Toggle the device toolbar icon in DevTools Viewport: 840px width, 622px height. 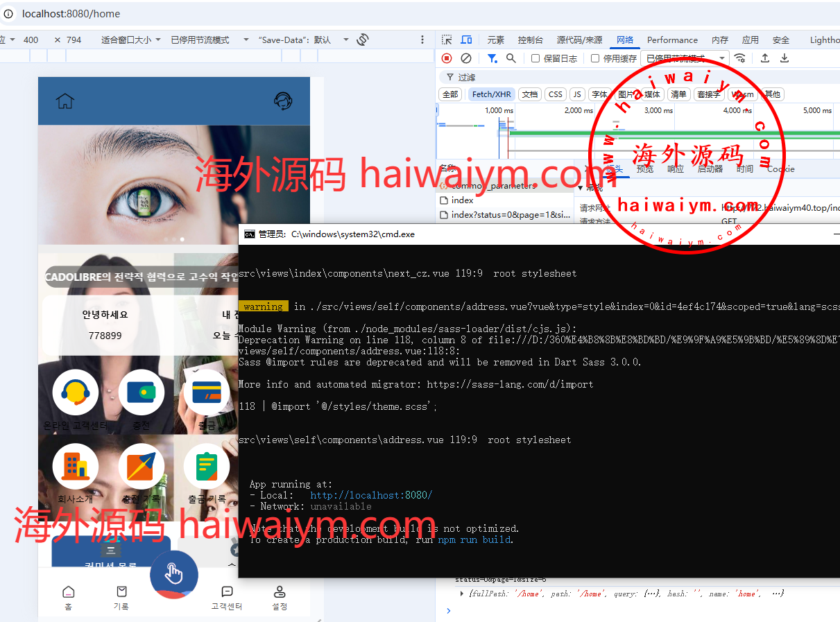click(467, 40)
